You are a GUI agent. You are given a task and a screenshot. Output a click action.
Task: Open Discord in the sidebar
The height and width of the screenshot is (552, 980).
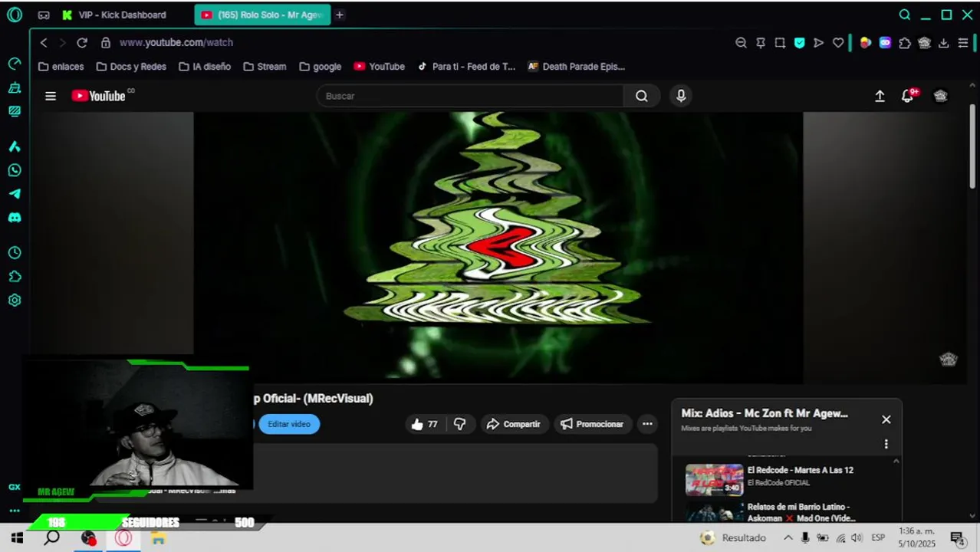point(14,218)
